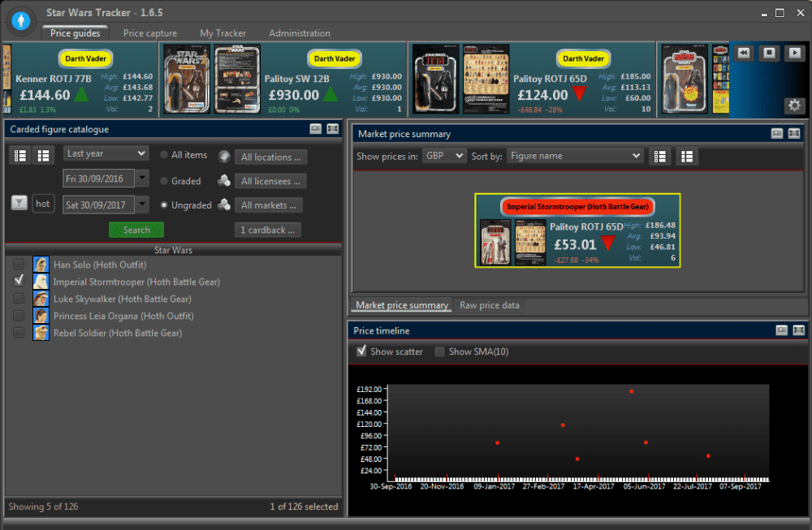
Task: Play the price ticker carousel
Action: pos(794,53)
